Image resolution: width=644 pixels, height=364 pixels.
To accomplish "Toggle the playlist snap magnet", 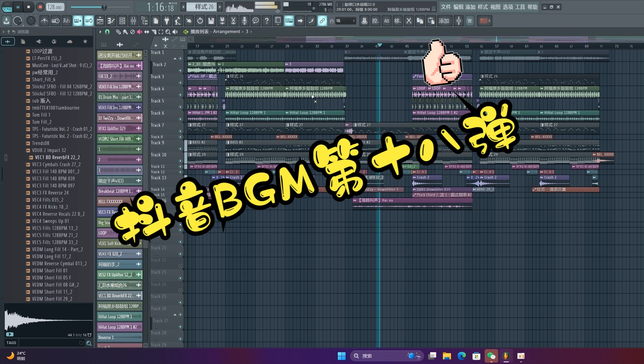I will pos(107,32).
